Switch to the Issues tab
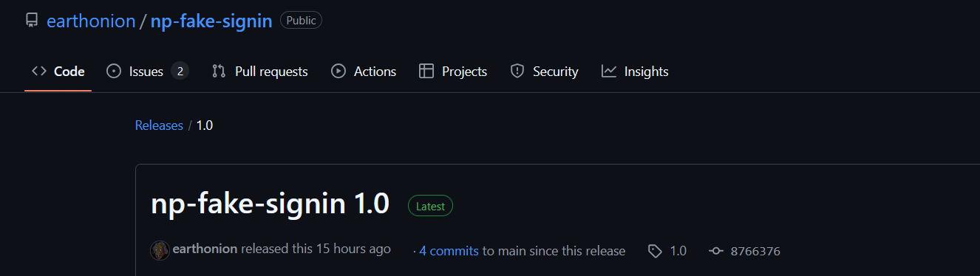 pos(148,72)
